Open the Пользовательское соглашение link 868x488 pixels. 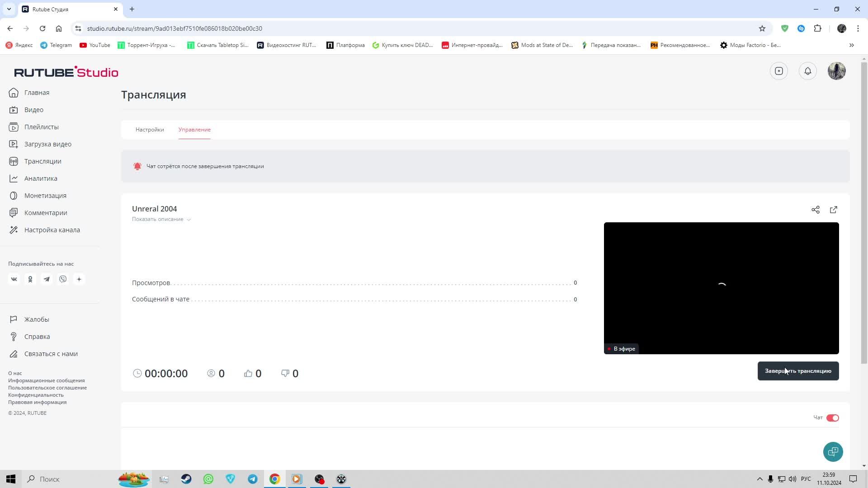click(47, 388)
